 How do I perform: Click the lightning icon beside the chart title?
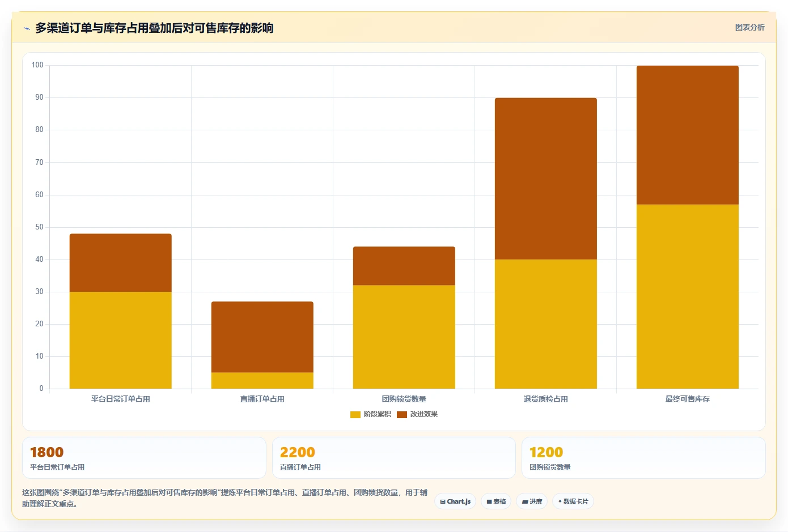(27, 28)
